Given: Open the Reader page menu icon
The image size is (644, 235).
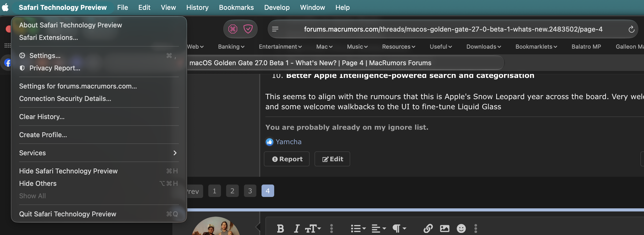Looking at the screenshot, I should click(275, 29).
